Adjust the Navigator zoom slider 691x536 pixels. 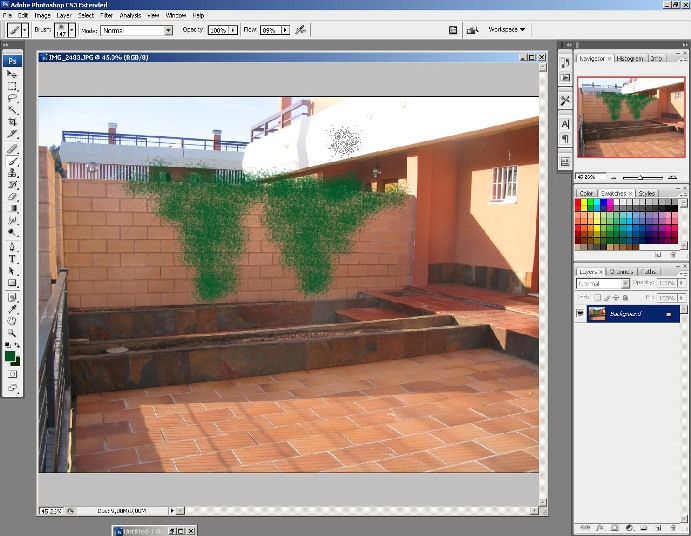[x=642, y=177]
